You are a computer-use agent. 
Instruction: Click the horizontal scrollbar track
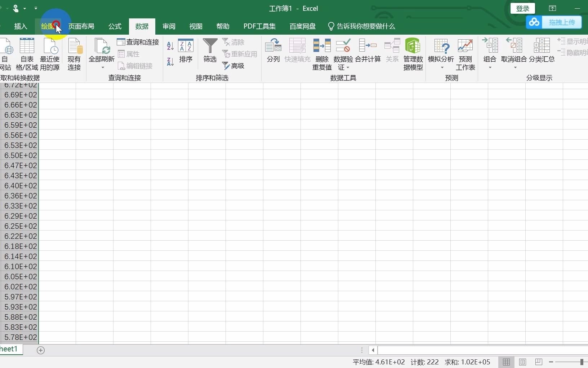click(483, 350)
